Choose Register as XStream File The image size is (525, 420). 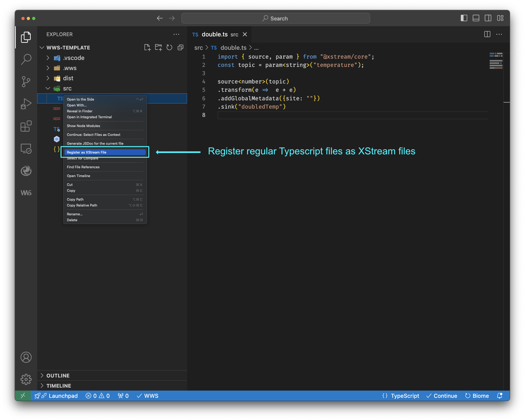coord(105,152)
